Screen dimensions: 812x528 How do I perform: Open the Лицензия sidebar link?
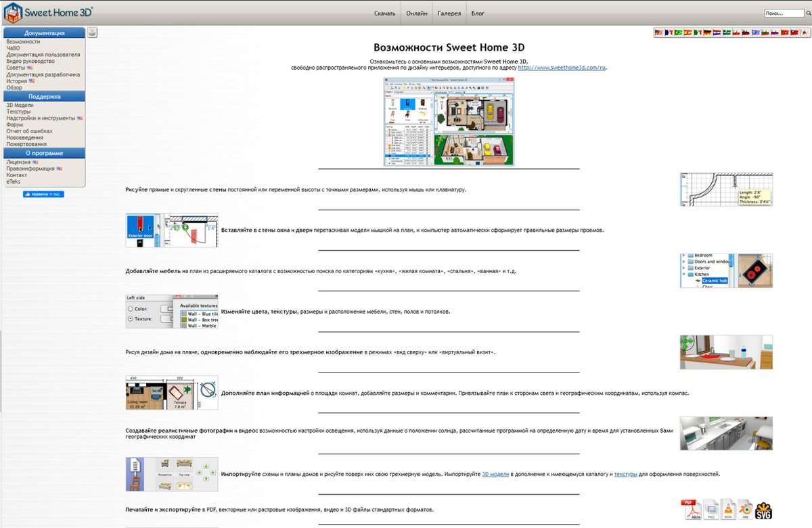point(18,162)
